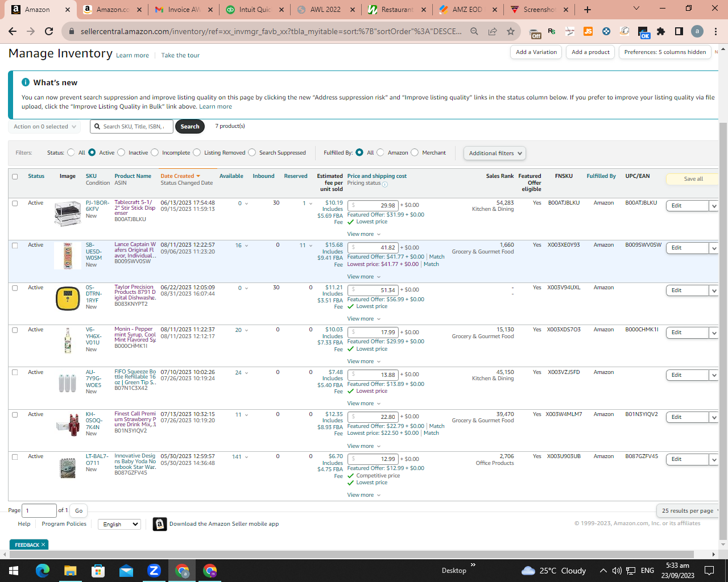Click the Search button
Screen dimensions: 728x582
pos(190,126)
